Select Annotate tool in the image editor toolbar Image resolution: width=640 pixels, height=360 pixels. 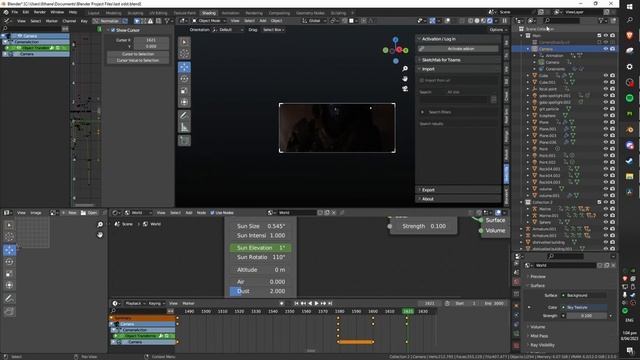(9, 299)
